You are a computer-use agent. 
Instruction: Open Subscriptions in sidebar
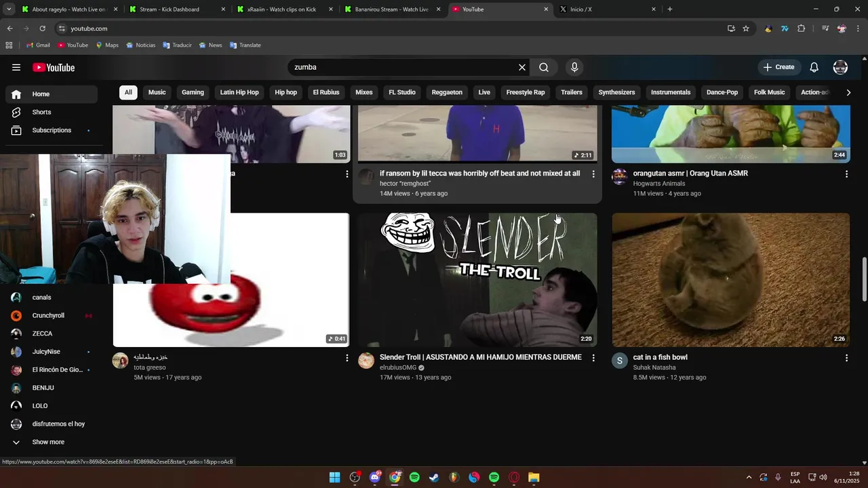point(51,130)
